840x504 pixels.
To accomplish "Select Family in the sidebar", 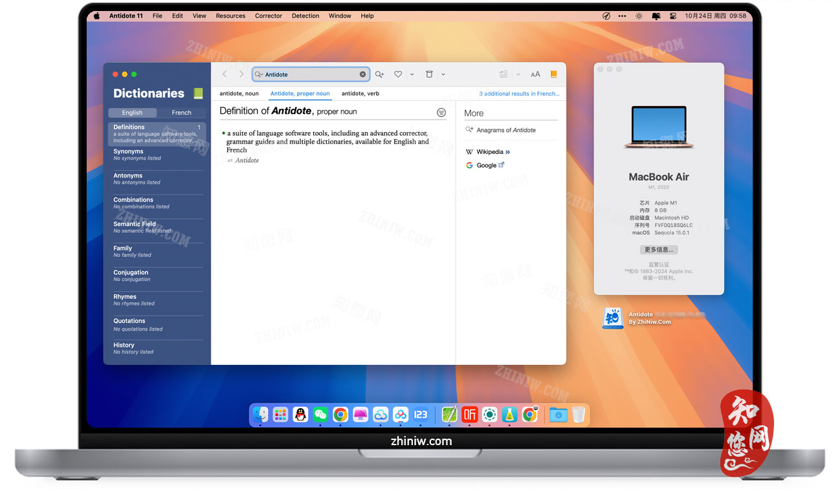I will point(157,252).
